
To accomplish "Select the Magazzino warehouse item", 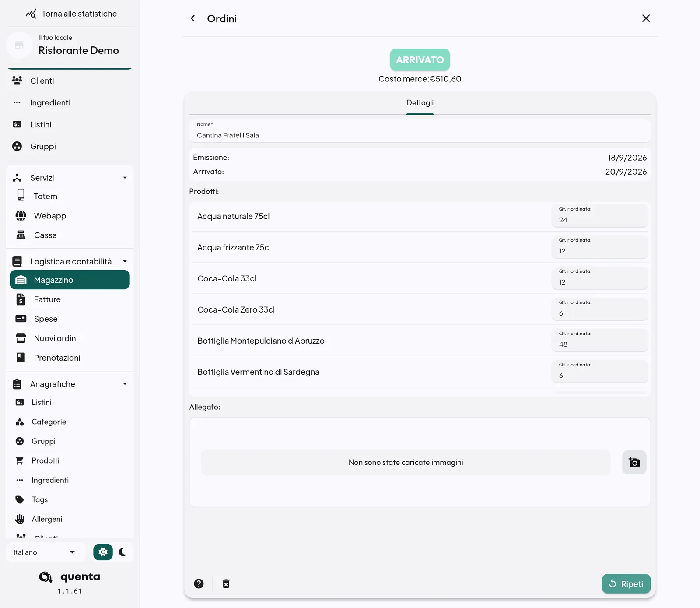I will click(x=70, y=280).
